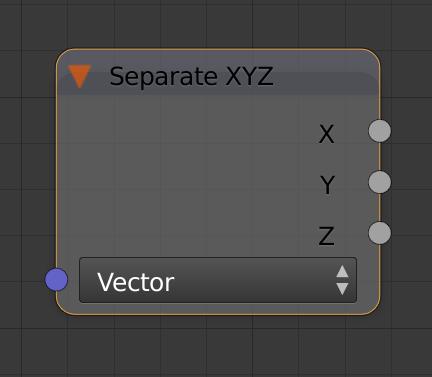Click the up arrow in Vector field
432x377 pixels.
tap(342, 272)
